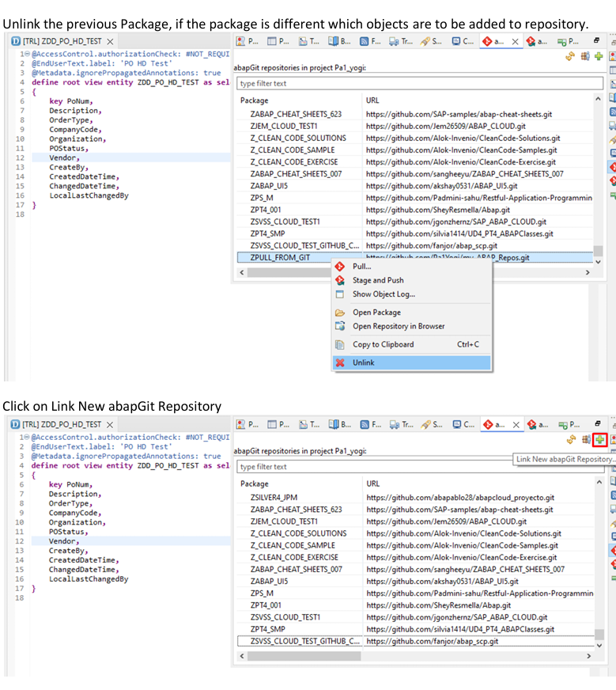Click the refresh arrows icon in lower abapGit toolbar
Viewport: 616px width, 690px height.
pyautogui.click(x=571, y=439)
